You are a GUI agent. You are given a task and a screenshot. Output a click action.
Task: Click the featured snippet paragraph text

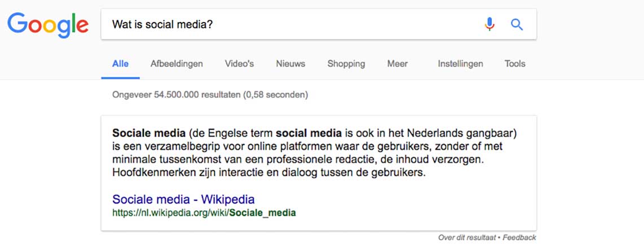314,153
